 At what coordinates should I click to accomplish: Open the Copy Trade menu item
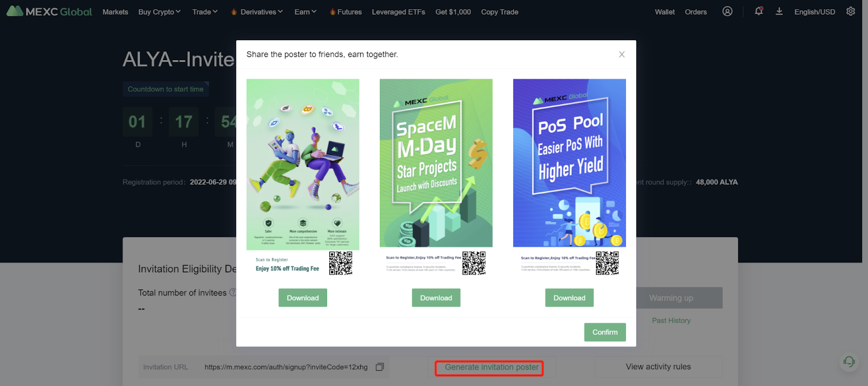(500, 12)
